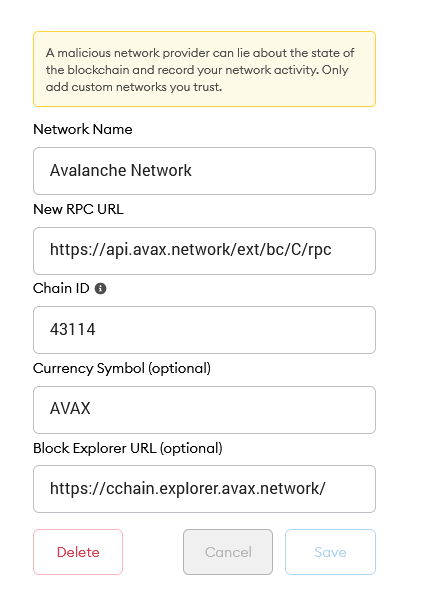Screen dimensions: 431x590
Task: Click the Avalanche Network text value
Action: [x=121, y=170]
